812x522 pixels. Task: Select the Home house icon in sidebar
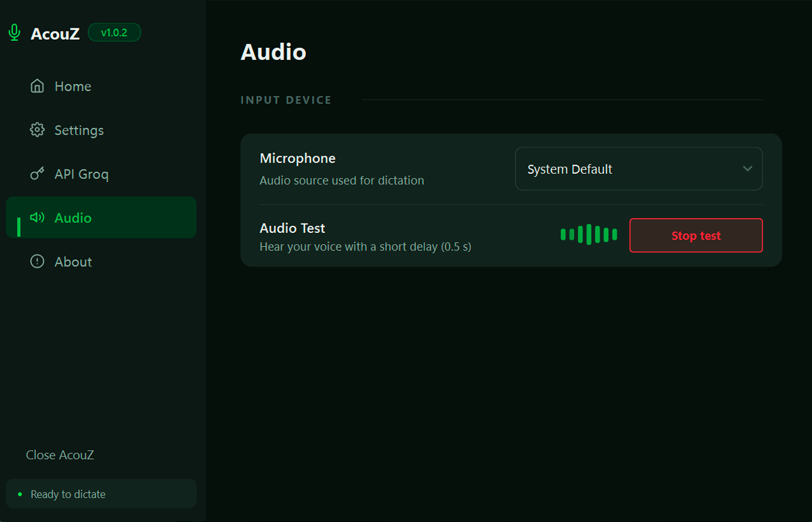(x=37, y=86)
